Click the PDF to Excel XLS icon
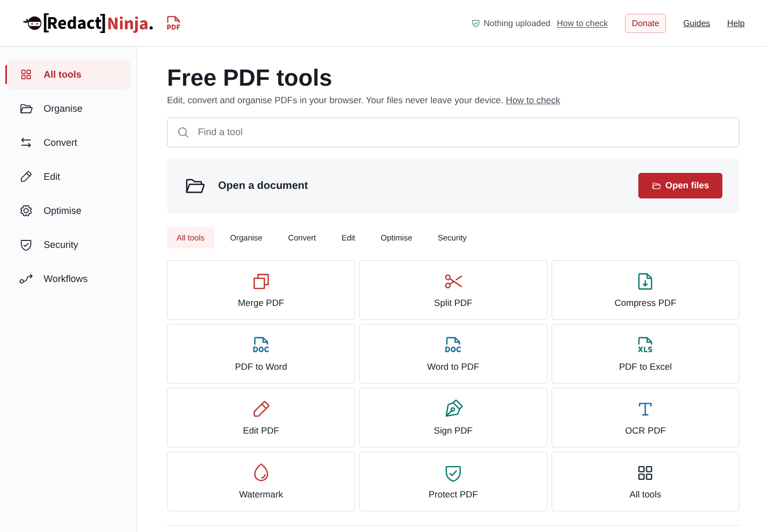Viewport: 766px width, 532px height. pos(645,345)
